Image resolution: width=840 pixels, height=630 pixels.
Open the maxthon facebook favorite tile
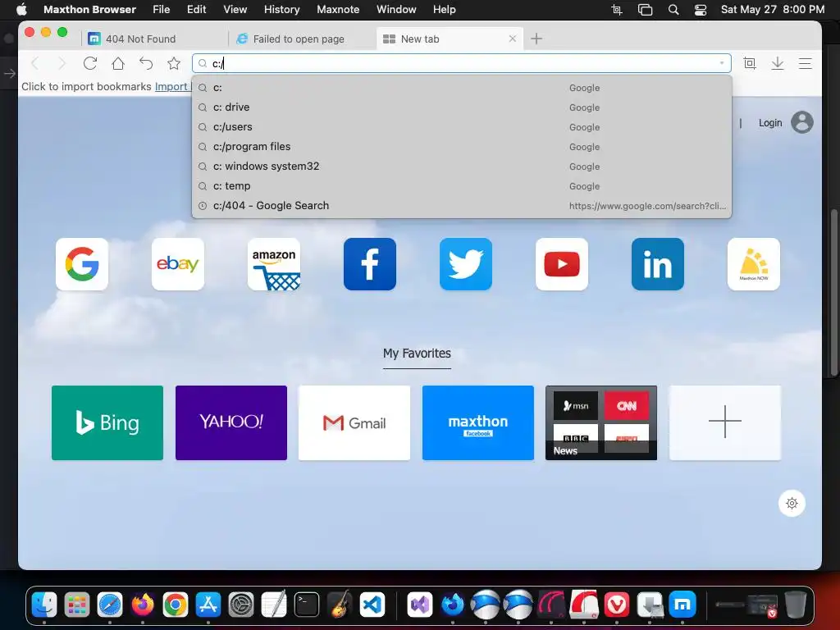[x=478, y=422]
